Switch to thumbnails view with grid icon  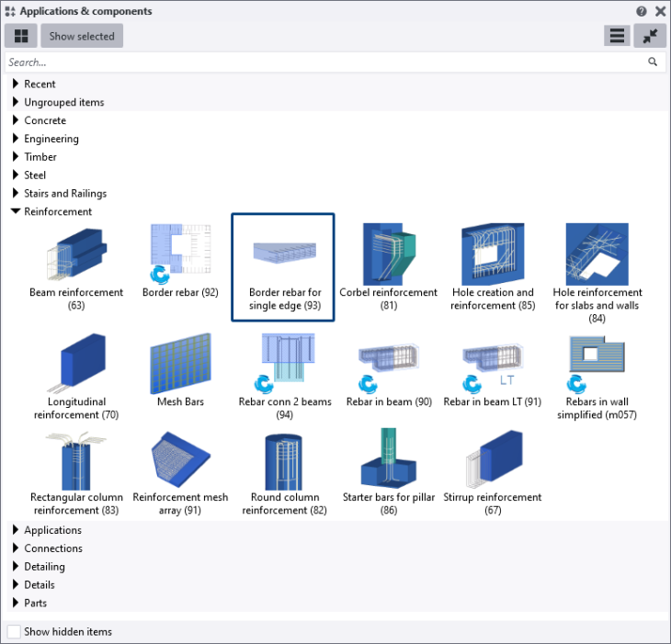[21, 36]
